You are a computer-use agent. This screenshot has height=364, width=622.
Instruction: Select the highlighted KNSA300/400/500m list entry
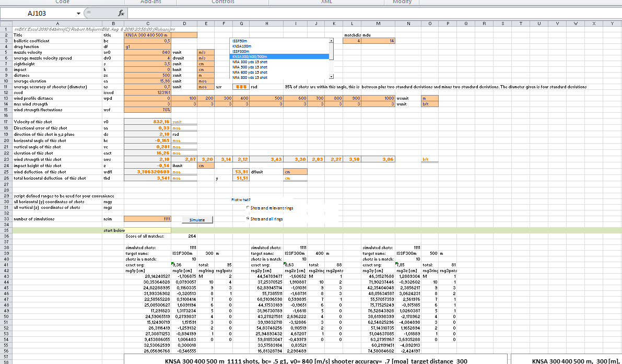pyautogui.click(x=279, y=56)
